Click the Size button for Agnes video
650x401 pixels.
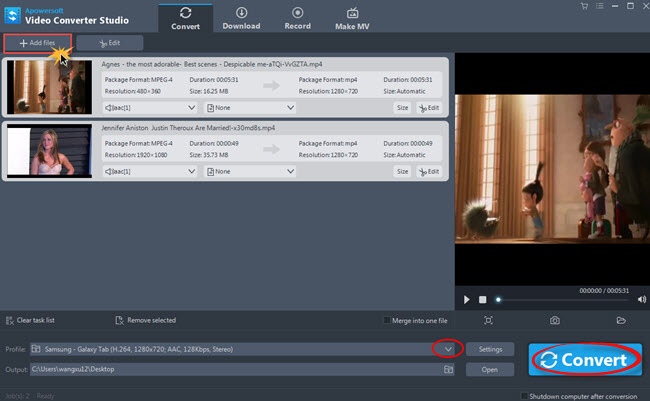click(402, 108)
